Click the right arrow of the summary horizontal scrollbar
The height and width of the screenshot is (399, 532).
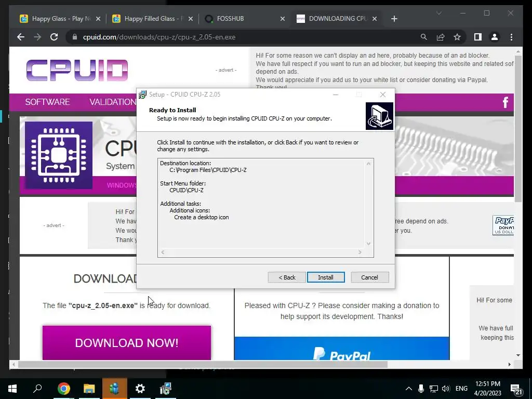coord(360,252)
